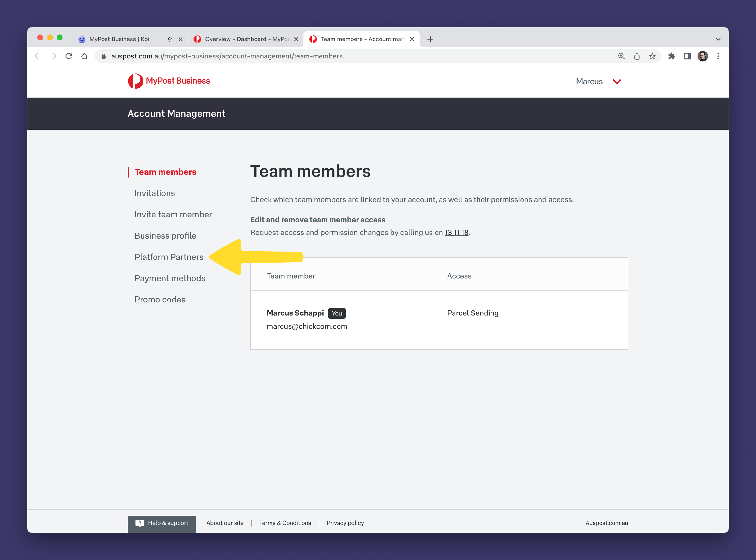756x560 pixels.
Task: Toggle the browser side panel icon
Action: point(687,56)
